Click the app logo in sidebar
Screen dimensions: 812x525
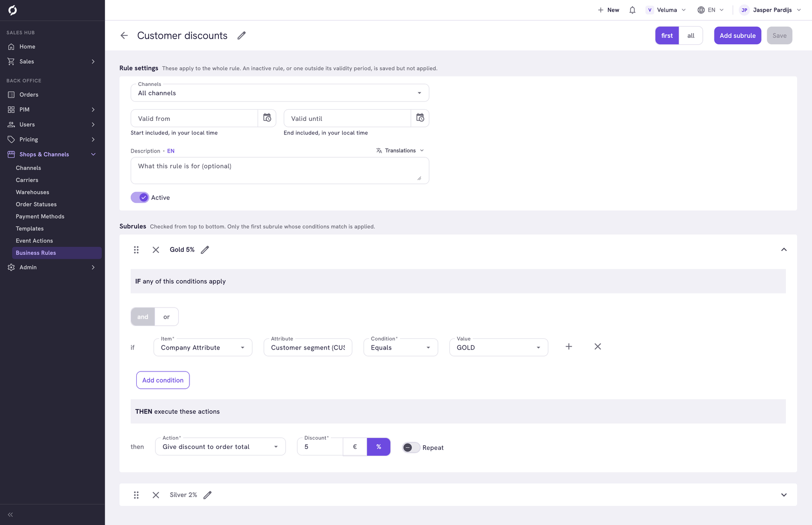(13, 10)
